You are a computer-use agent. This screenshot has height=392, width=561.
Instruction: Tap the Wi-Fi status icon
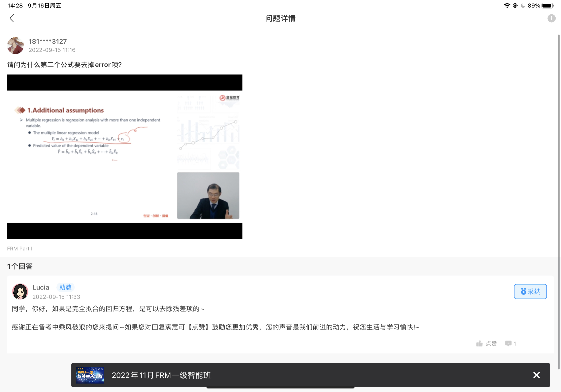click(x=507, y=5)
